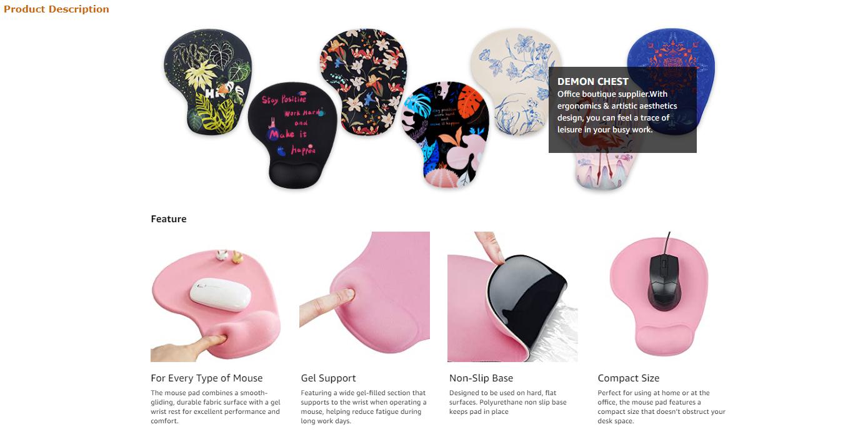The width and height of the screenshot is (868, 437).
Task: Click the DEMON CHEST brand overlay title
Action: 593,81
